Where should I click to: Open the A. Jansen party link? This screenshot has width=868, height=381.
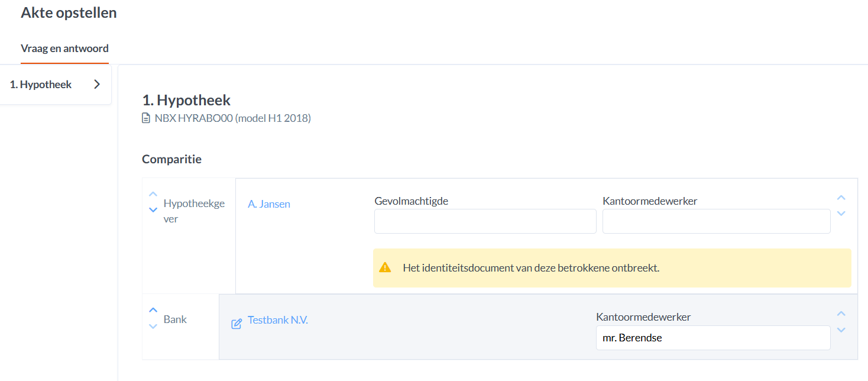[x=269, y=204]
